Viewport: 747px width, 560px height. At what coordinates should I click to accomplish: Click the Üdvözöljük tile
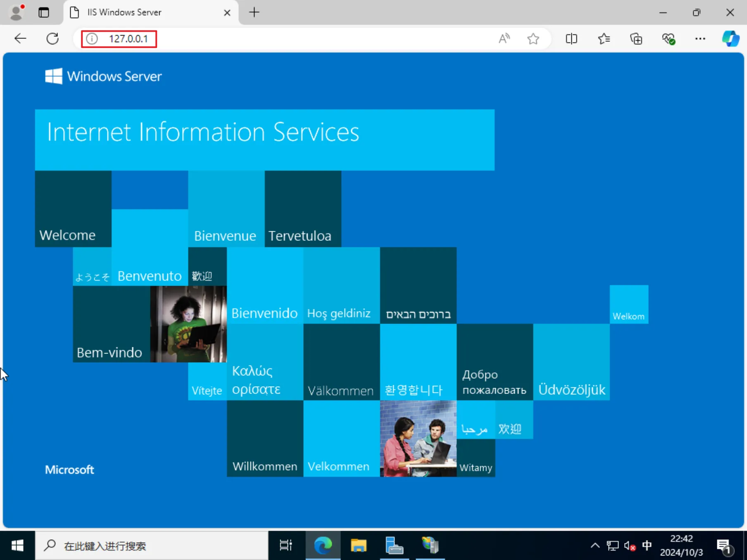571,362
